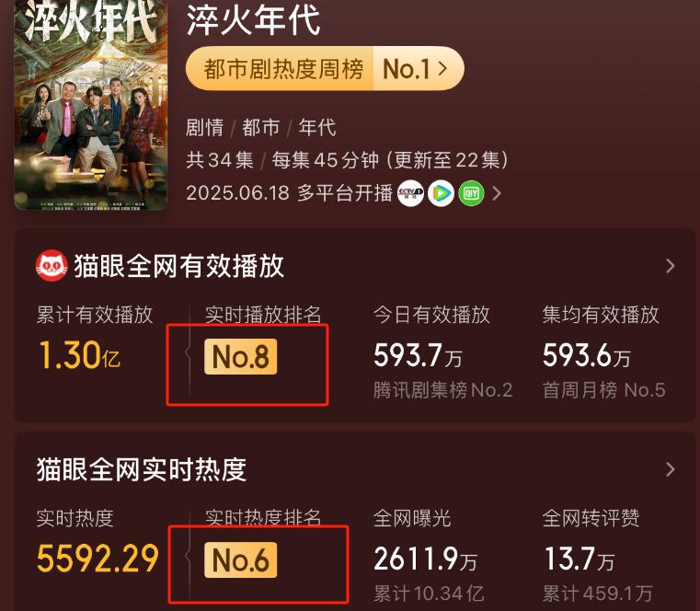
Task: Click the Maoyan cat logo icon
Action: tap(52, 266)
